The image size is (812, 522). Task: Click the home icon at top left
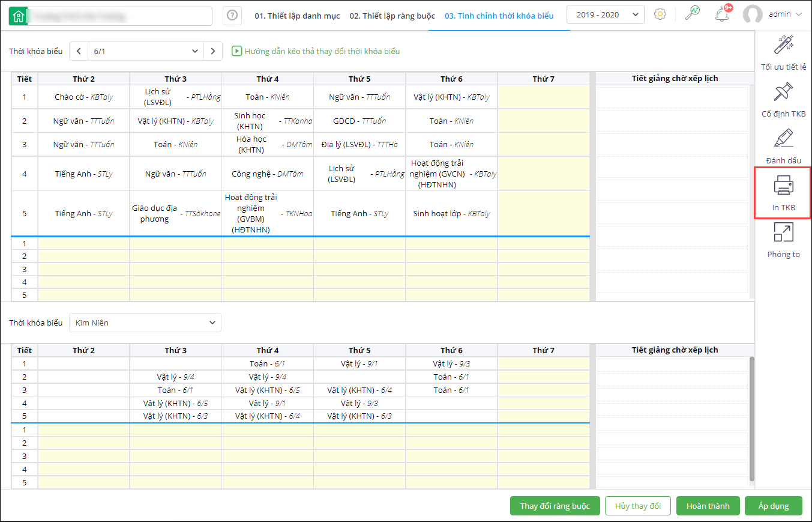tap(19, 16)
